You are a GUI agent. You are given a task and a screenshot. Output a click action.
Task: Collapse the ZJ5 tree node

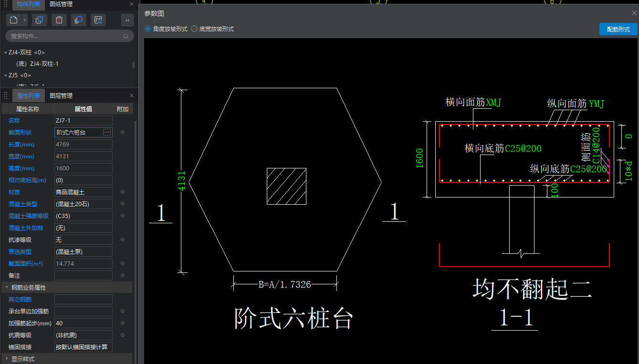coord(5,75)
